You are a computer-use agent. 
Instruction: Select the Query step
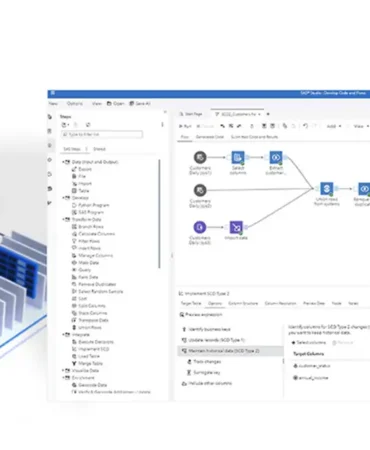point(81,270)
